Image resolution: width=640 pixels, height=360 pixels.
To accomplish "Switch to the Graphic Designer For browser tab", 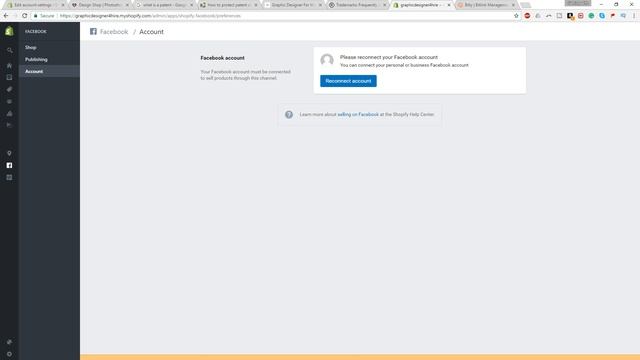I will (x=292, y=5).
